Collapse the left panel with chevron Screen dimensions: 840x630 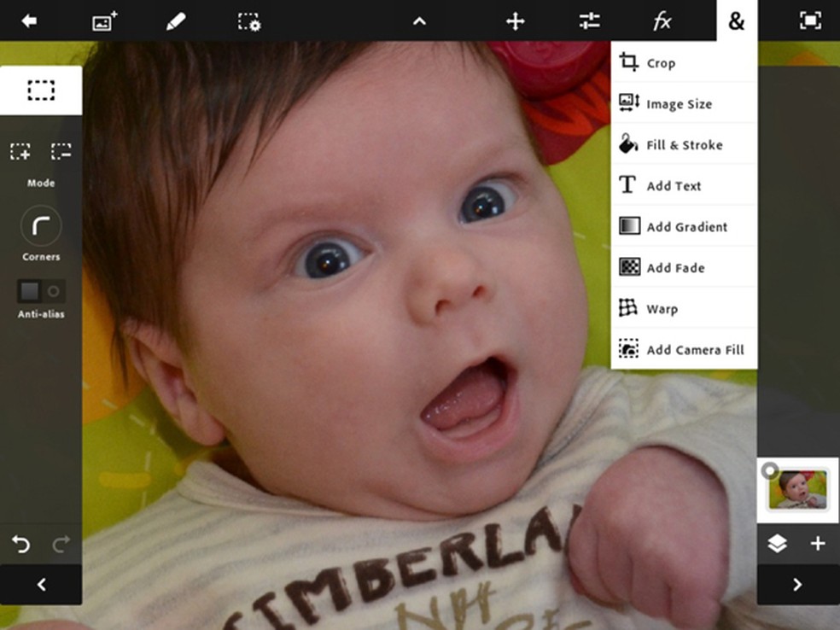coord(41,585)
